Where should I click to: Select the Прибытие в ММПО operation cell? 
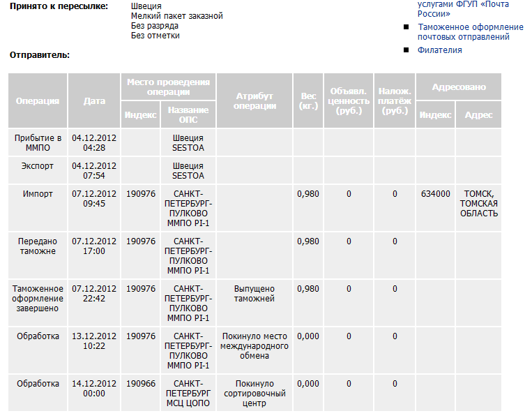pyautogui.click(x=38, y=143)
